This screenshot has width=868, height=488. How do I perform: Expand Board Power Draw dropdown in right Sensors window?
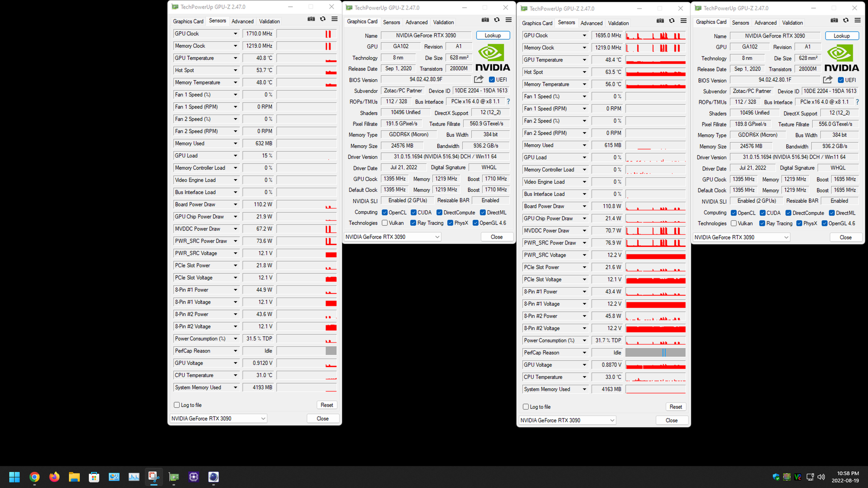click(x=584, y=206)
